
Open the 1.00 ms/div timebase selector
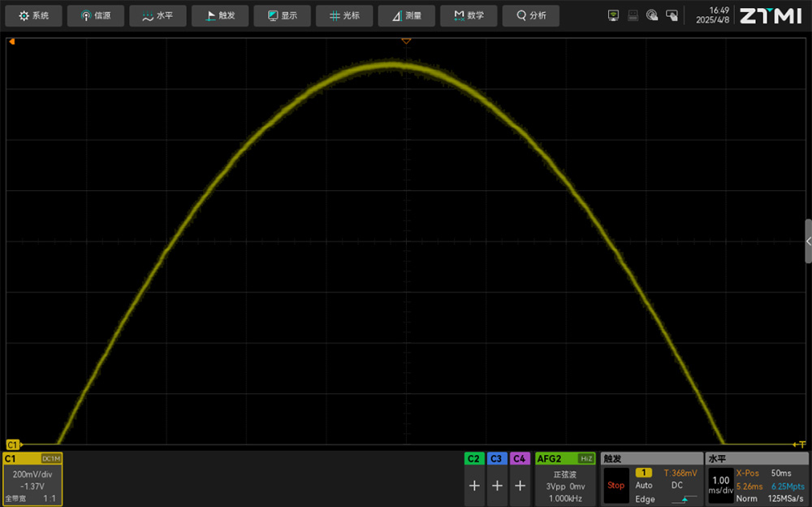pyautogui.click(x=720, y=485)
